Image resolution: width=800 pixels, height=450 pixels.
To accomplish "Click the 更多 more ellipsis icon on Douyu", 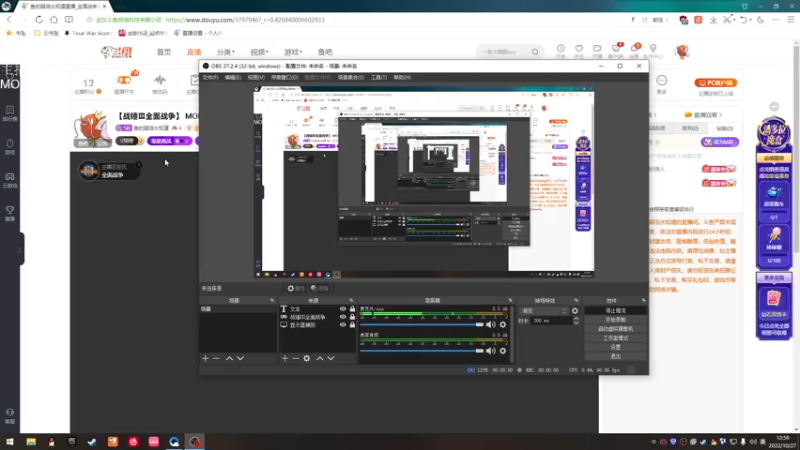I will tap(662, 81).
